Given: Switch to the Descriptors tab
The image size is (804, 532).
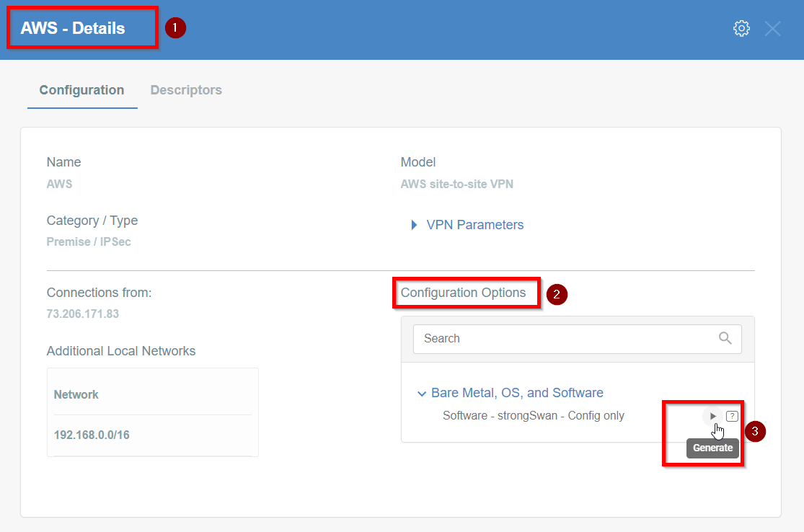Looking at the screenshot, I should [186, 90].
